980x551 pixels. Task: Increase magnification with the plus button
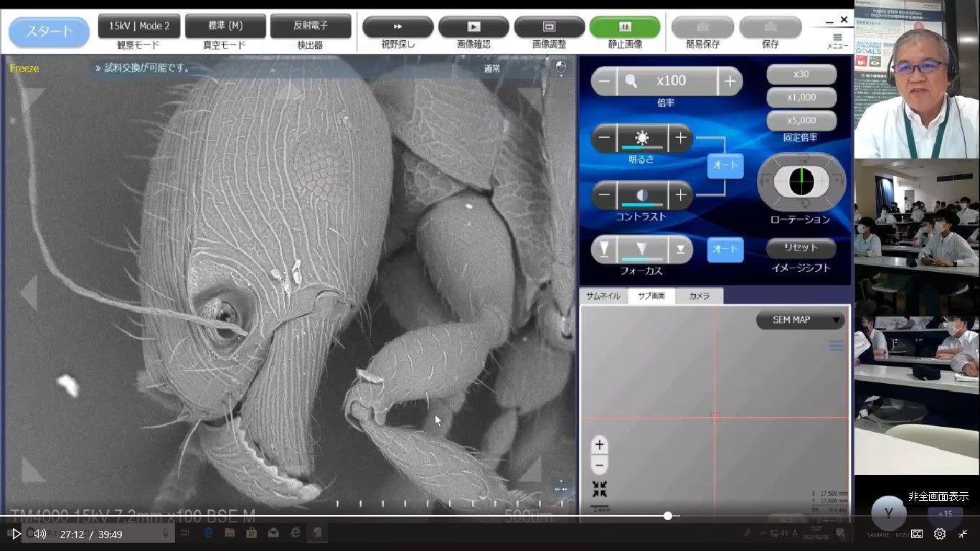coord(730,81)
